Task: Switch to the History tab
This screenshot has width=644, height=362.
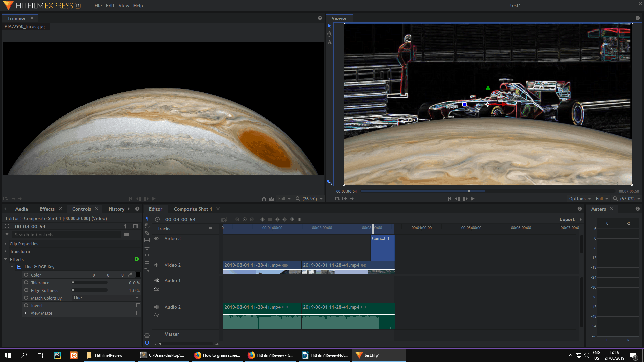Action: click(x=116, y=209)
